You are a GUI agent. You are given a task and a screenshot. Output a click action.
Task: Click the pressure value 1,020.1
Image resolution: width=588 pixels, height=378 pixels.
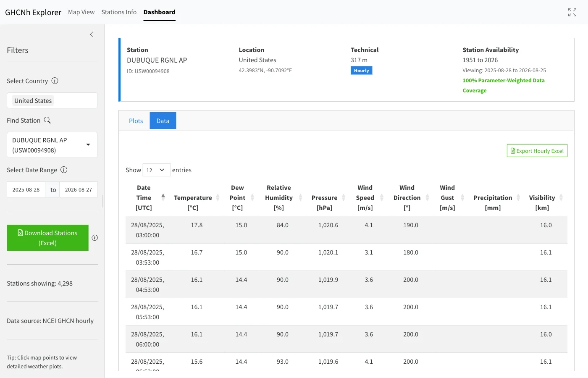coord(328,252)
